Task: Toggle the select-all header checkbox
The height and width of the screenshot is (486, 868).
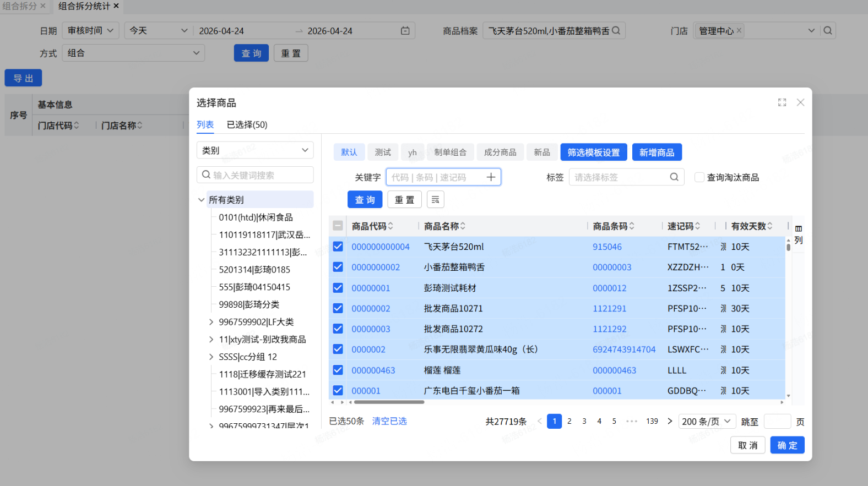Action: pyautogui.click(x=338, y=226)
